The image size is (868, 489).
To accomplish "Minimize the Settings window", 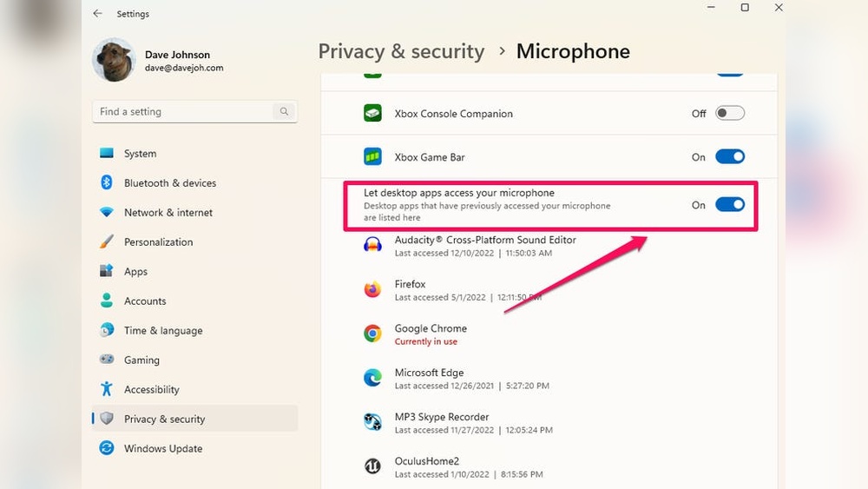I will (x=712, y=7).
